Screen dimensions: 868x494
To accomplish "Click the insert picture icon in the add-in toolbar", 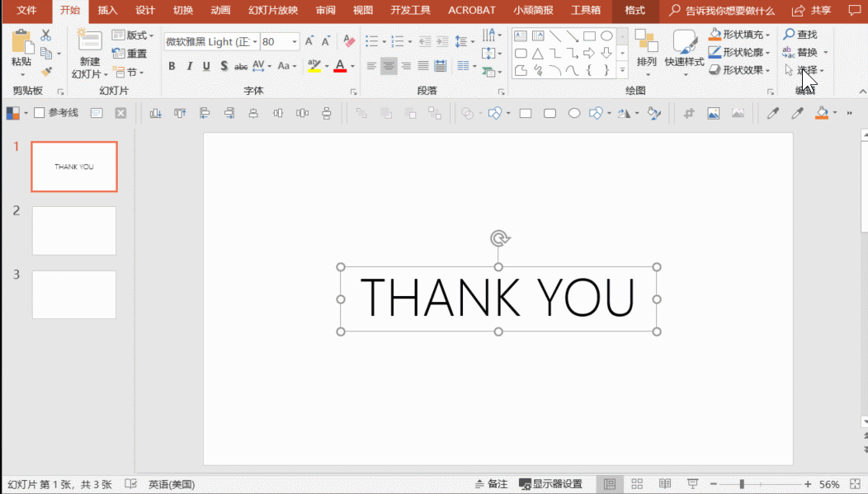I will (713, 114).
